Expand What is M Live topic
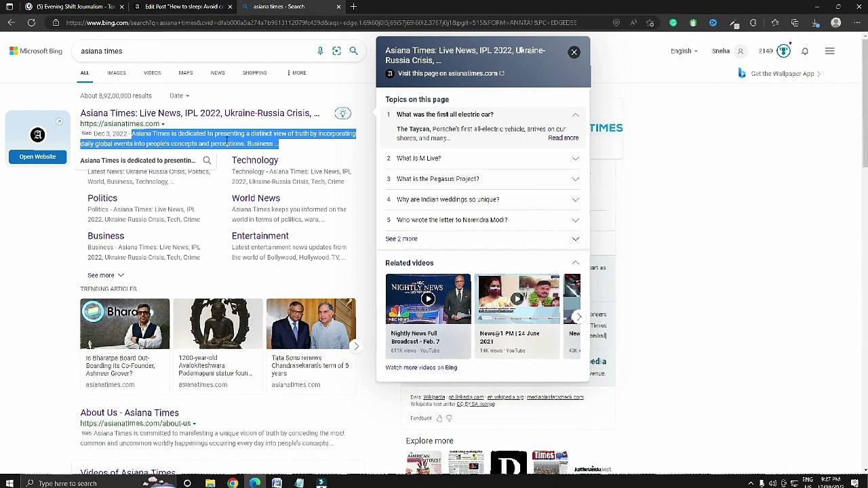Viewport: 868px width, 488px height. 576,159
